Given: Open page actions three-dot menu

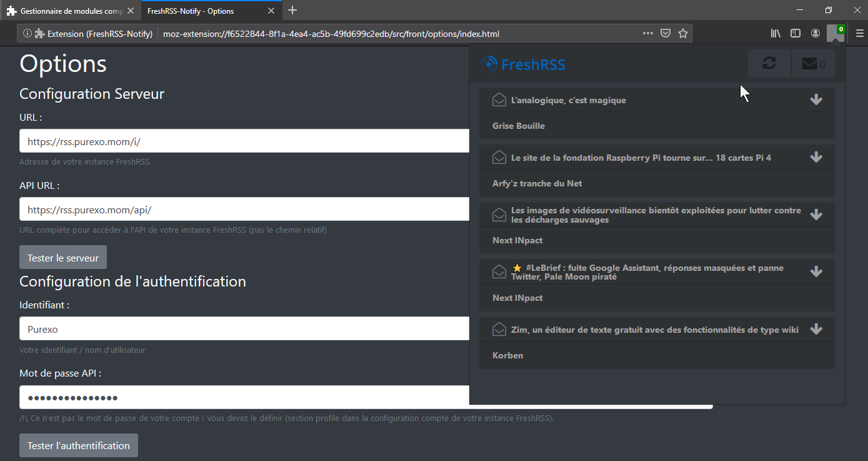Looking at the screenshot, I should (x=648, y=33).
